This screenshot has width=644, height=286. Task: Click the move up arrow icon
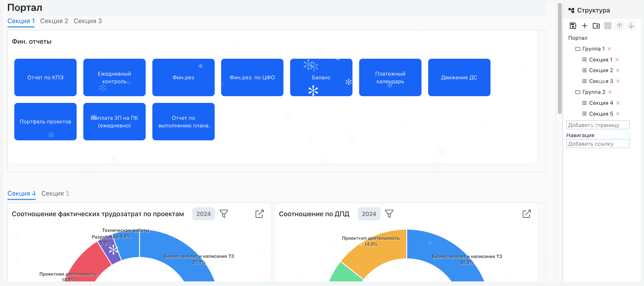[x=620, y=26]
